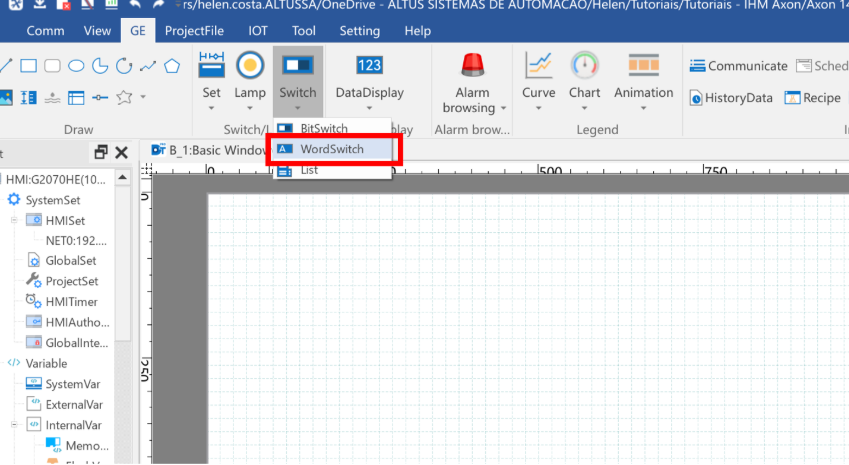Click the Recipe button

813,98
